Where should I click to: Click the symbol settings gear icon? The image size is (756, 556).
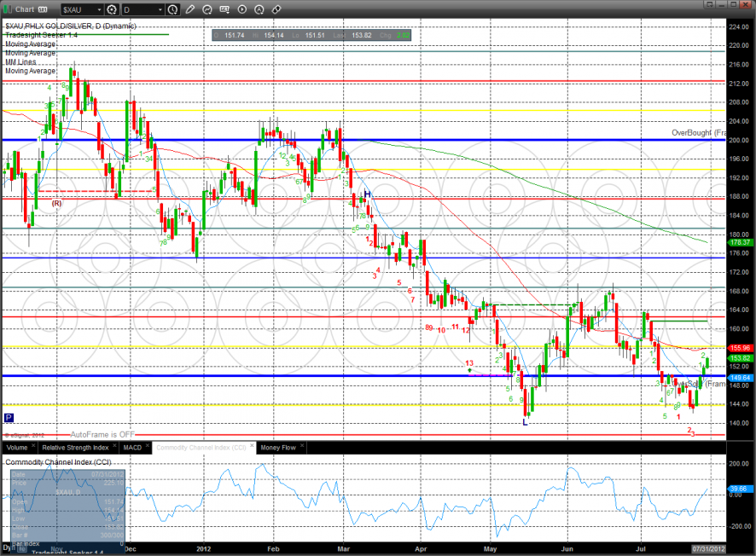tap(112, 9)
